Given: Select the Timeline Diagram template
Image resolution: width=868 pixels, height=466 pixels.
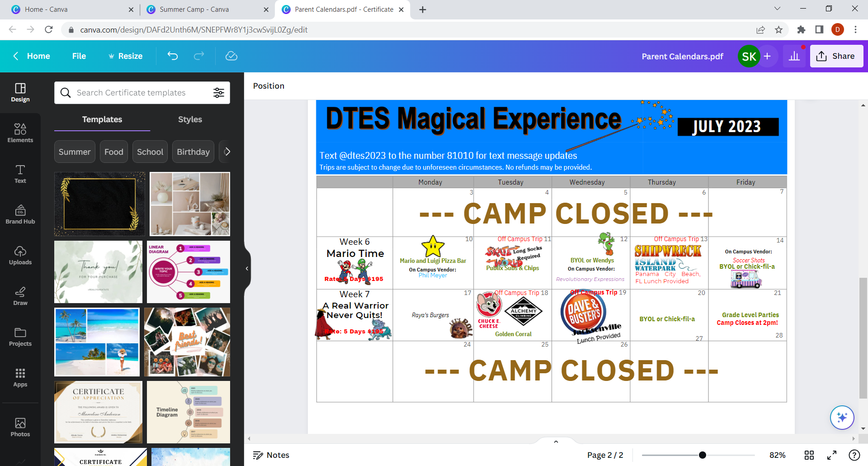Looking at the screenshot, I should coord(189,412).
